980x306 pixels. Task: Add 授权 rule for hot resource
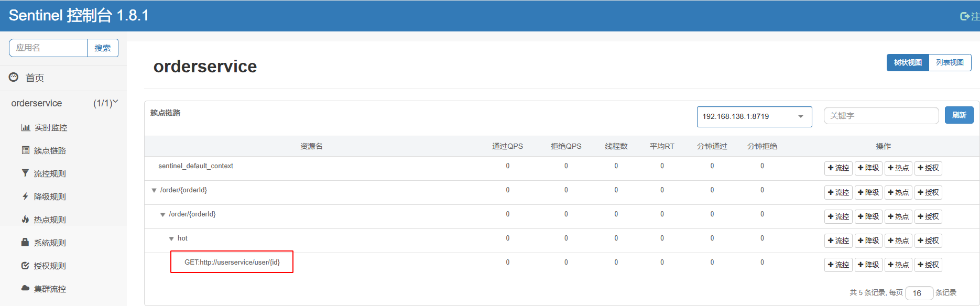(x=928, y=241)
